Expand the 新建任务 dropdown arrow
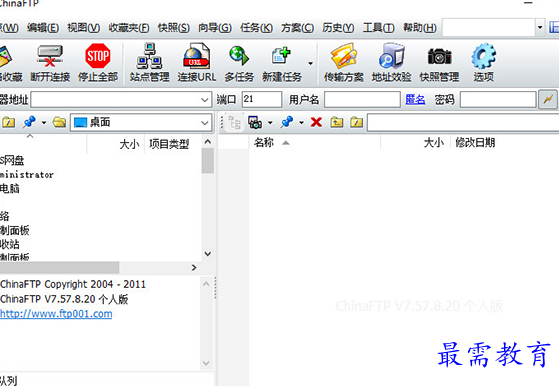The image size is (559, 386). [311, 63]
